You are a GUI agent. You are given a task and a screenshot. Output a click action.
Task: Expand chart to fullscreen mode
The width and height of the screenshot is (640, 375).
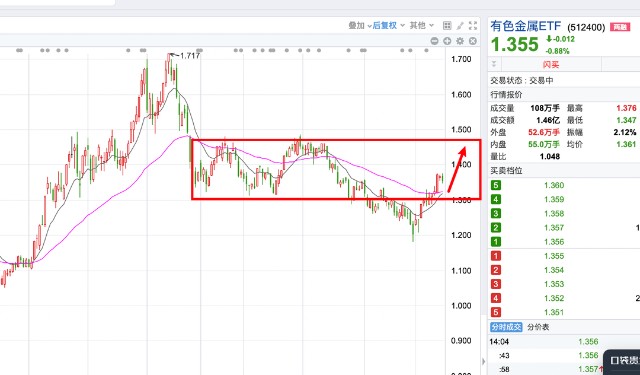click(x=473, y=26)
